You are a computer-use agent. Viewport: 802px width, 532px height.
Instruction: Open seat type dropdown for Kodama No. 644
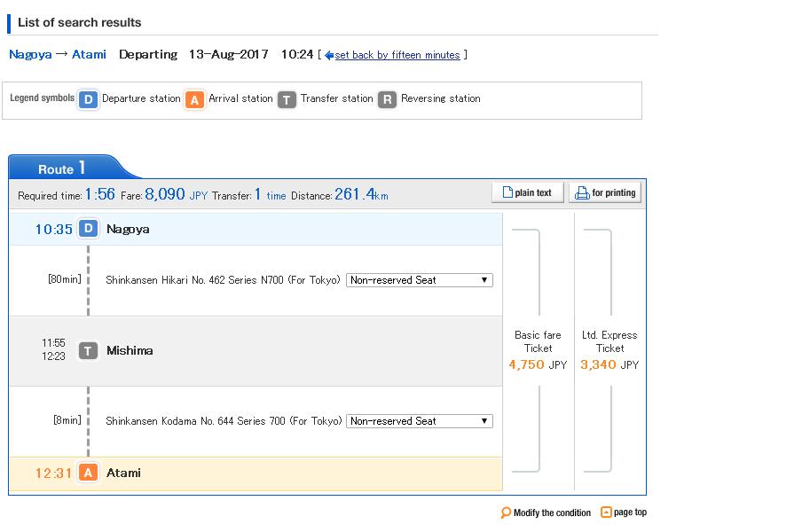click(x=419, y=421)
